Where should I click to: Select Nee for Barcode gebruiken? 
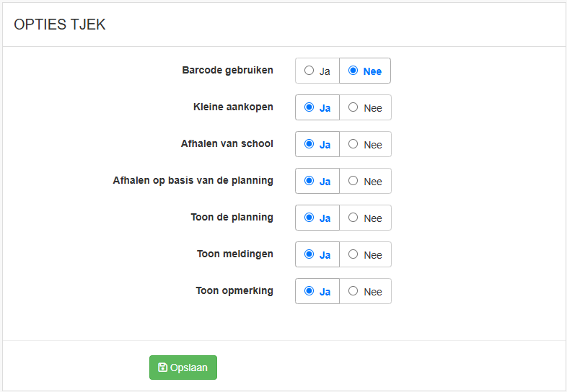[x=365, y=71]
